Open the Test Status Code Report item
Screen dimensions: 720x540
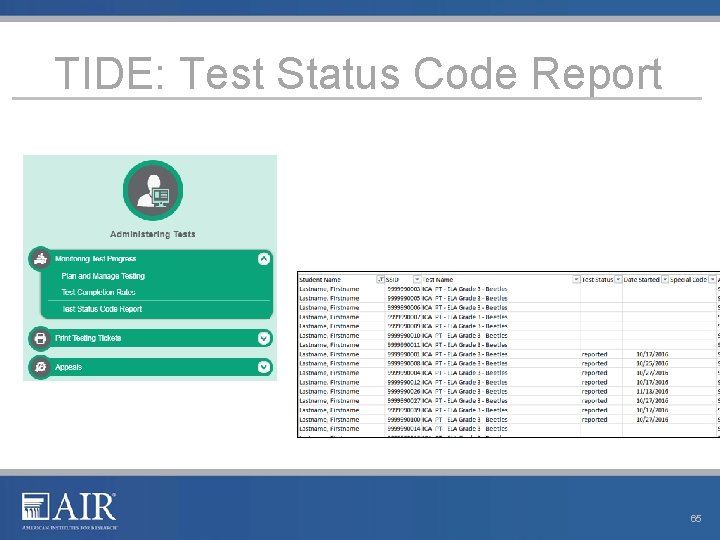[x=102, y=309]
